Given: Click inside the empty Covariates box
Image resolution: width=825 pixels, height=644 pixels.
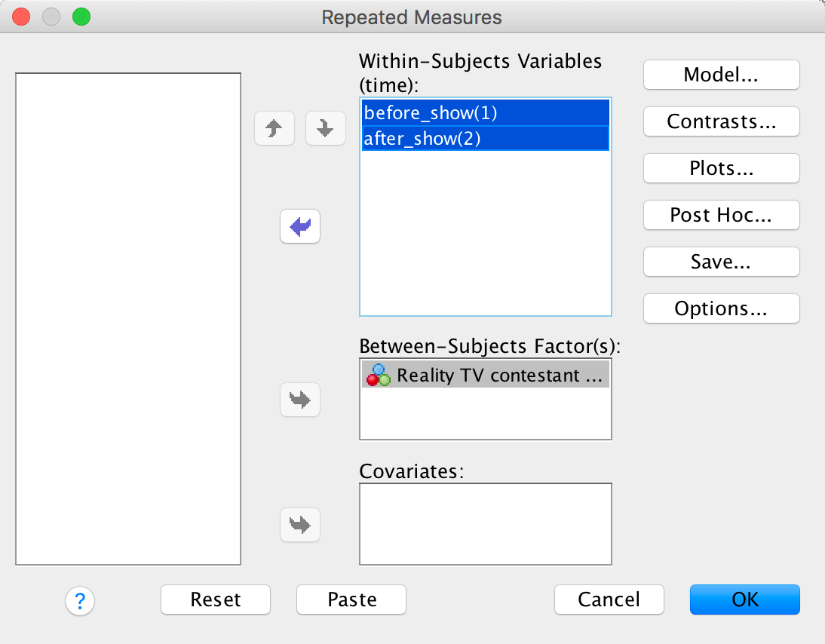Looking at the screenshot, I should [x=485, y=523].
